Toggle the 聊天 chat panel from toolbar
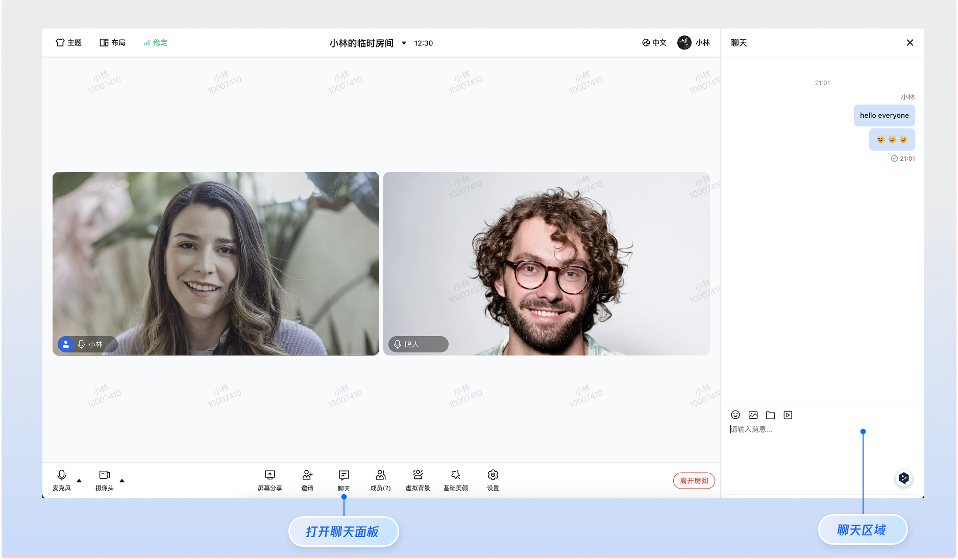The height and width of the screenshot is (560, 958). (344, 480)
